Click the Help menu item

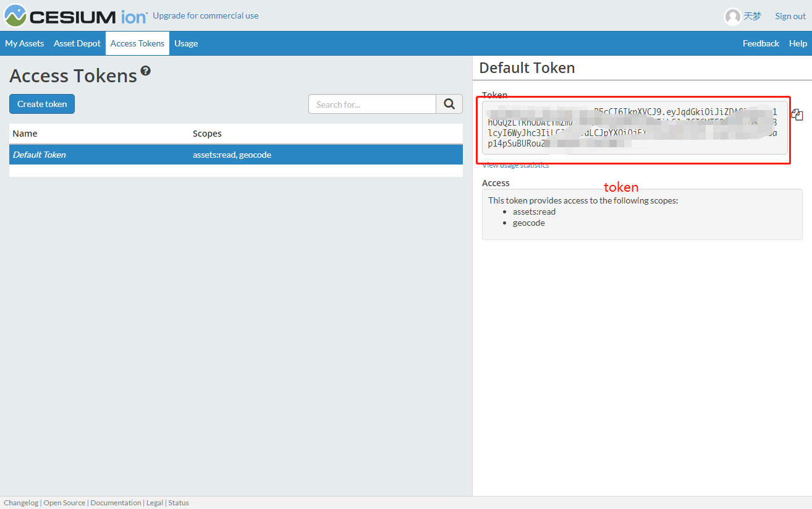click(x=798, y=43)
